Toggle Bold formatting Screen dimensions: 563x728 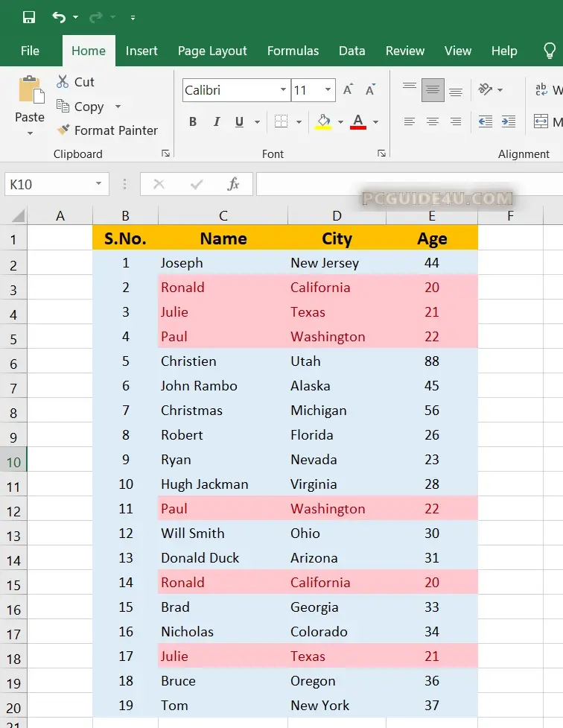[193, 121]
